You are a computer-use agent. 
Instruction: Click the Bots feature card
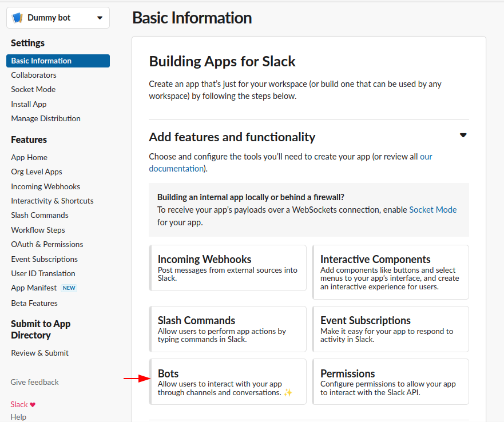tap(228, 381)
